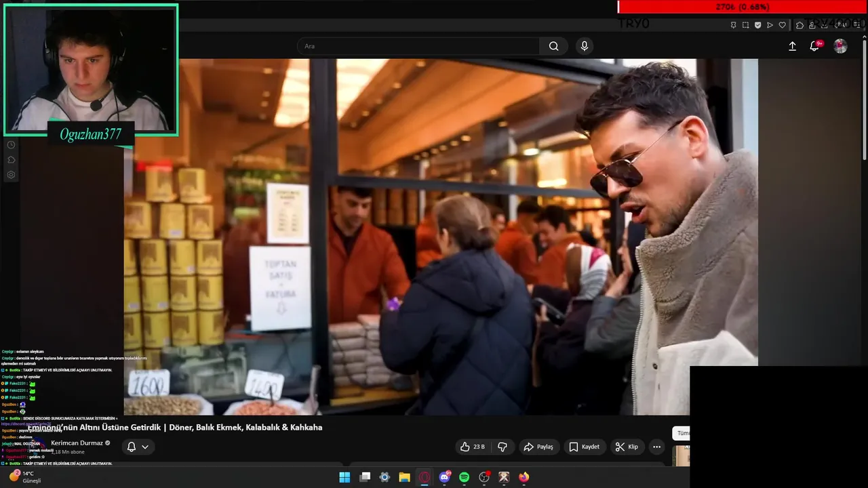Viewport: 868px width, 488px height.
Task: Click the video player frame
Action: (441, 237)
